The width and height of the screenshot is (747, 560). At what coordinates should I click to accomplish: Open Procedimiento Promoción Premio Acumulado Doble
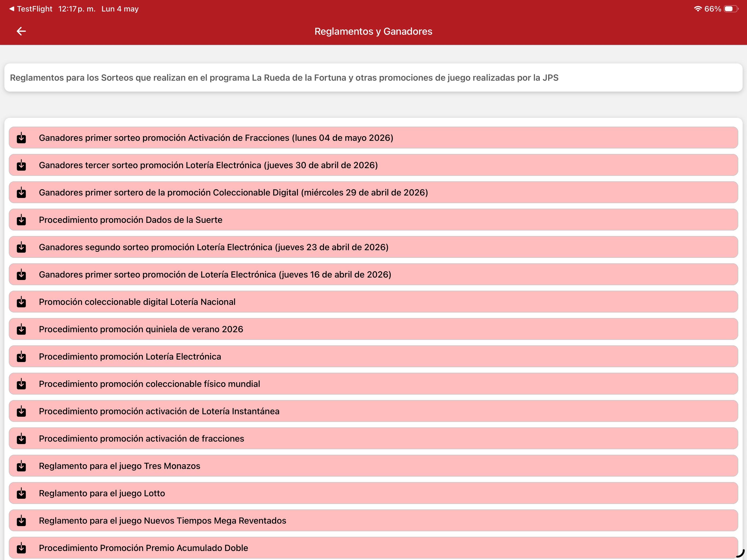pos(373,548)
